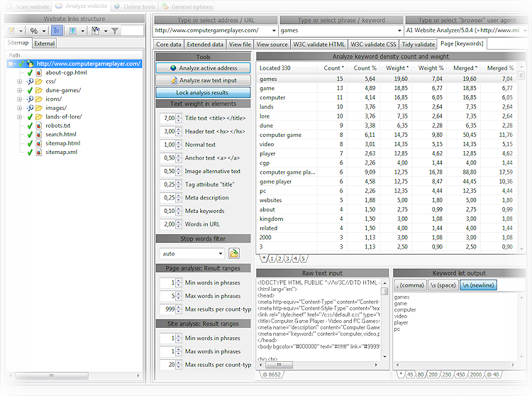This screenshot has height=396, width=532.
Task: Open the browser user agent dropdown
Action: pyautogui.click(x=525, y=31)
